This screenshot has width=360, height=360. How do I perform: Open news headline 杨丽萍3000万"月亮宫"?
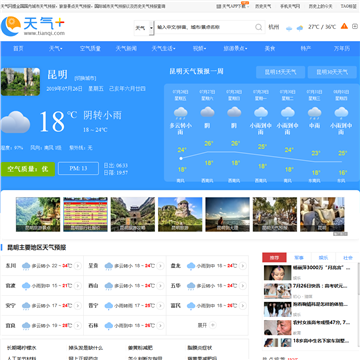322,268
